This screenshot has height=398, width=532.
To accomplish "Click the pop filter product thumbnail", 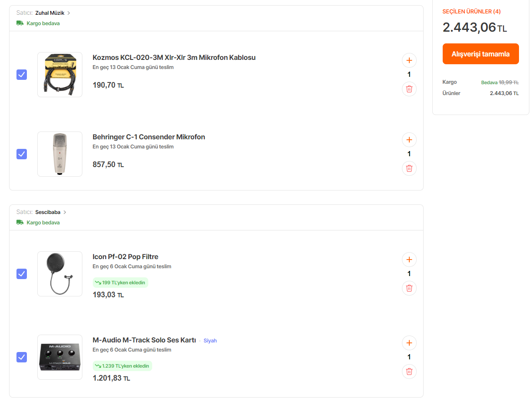I will point(60,274).
